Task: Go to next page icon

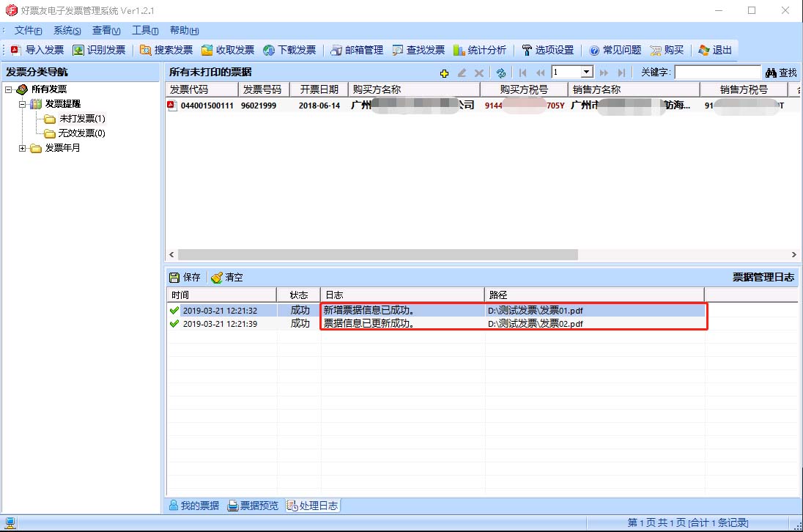Action: 604,73
